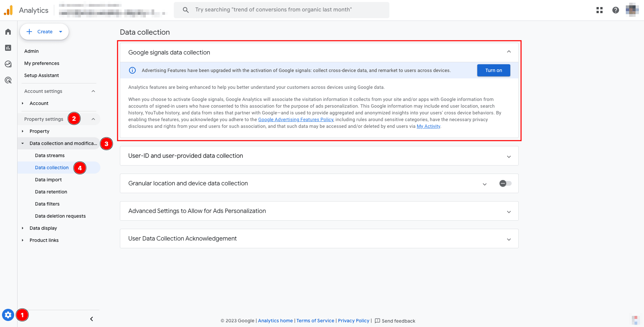644x327 pixels.
Task: Collapse the Google signals data collection panel
Action: coord(509,52)
